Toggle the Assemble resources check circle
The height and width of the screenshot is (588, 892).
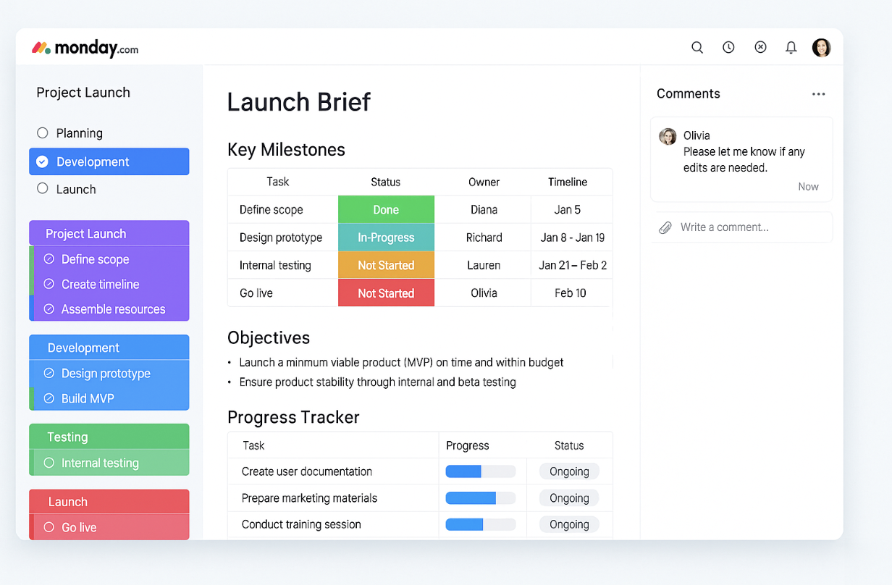click(49, 309)
